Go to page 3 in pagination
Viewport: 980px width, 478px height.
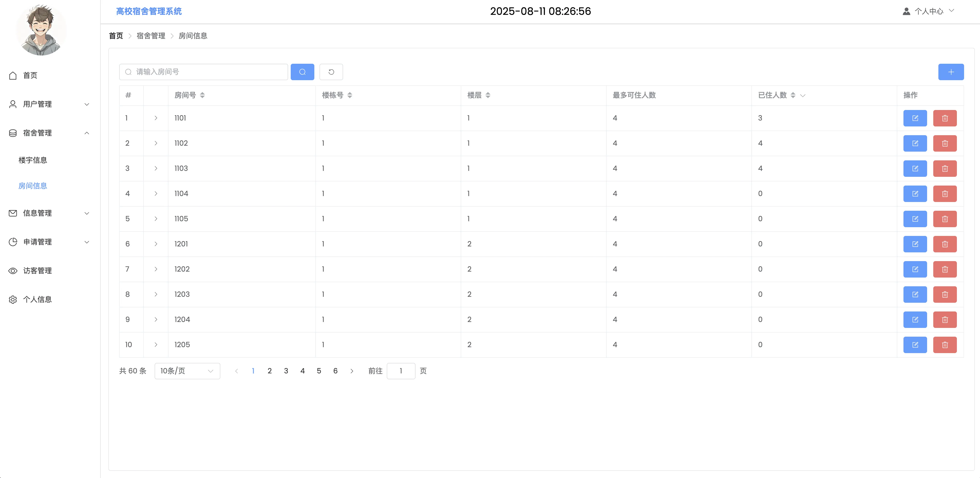(x=286, y=371)
